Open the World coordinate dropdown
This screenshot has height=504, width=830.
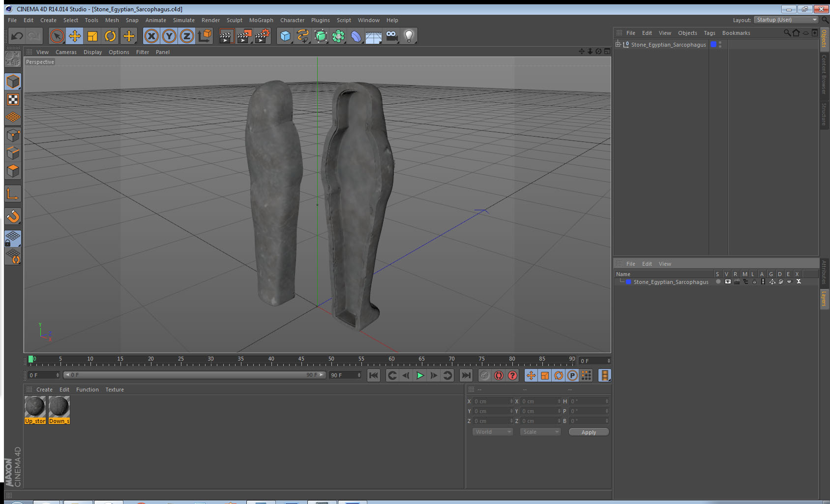click(493, 432)
